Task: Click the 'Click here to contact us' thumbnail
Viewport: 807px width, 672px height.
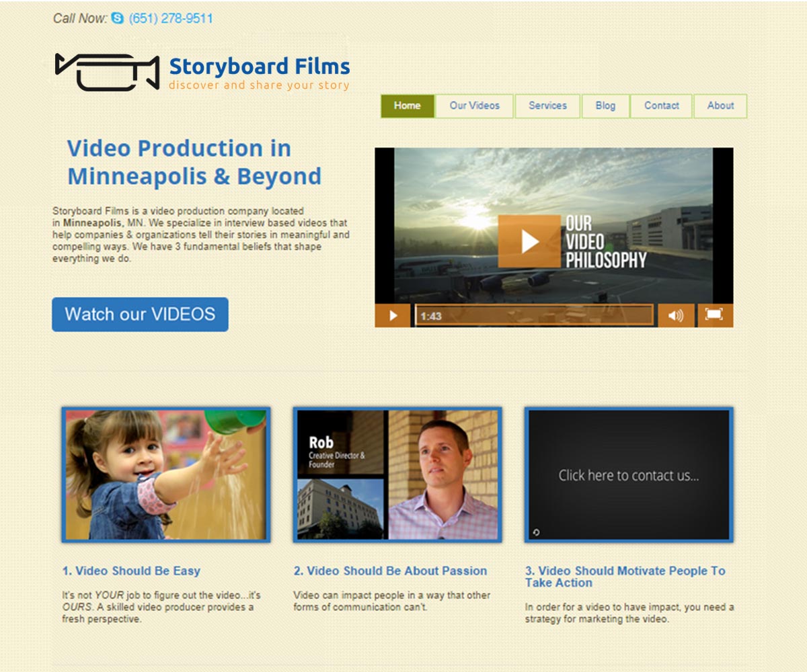Action: 629,474
